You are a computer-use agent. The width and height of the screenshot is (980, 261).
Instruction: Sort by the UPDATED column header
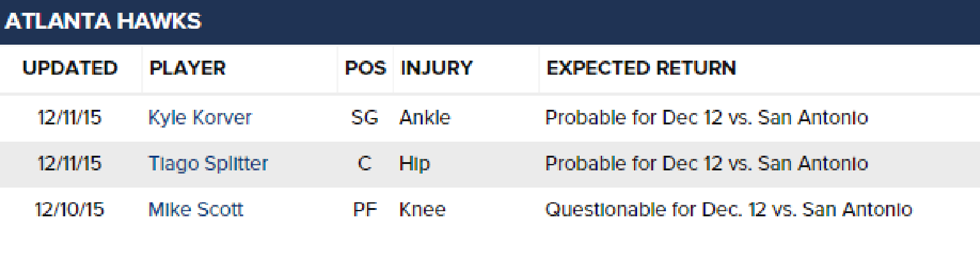(70, 68)
